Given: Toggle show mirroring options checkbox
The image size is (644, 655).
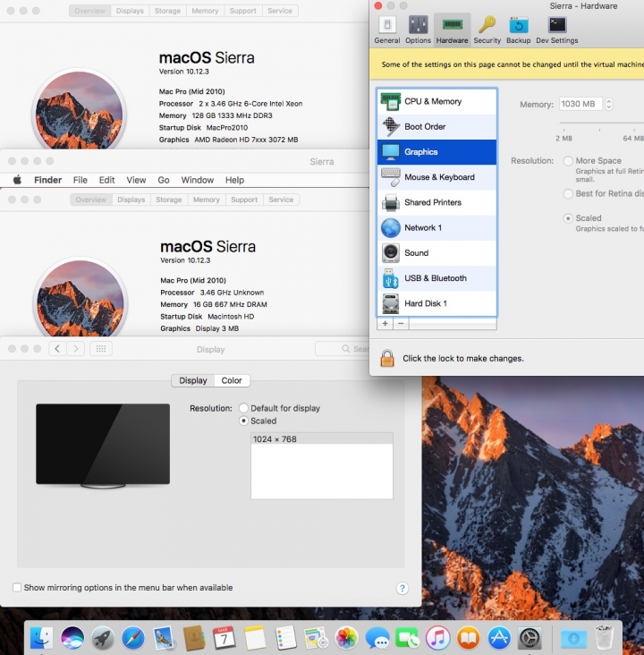Looking at the screenshot, I should click(x=17, y=588).
